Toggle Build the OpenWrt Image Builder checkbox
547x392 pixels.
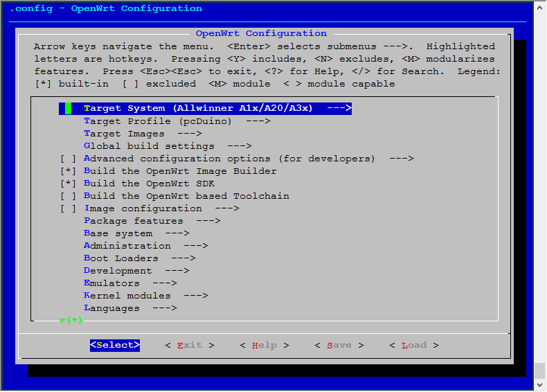click(68, 171)
